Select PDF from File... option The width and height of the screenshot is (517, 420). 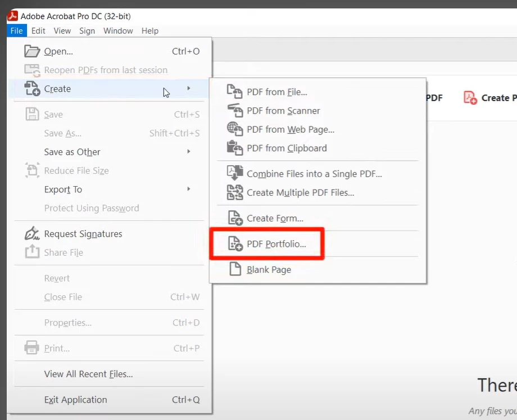pos(318,92)
